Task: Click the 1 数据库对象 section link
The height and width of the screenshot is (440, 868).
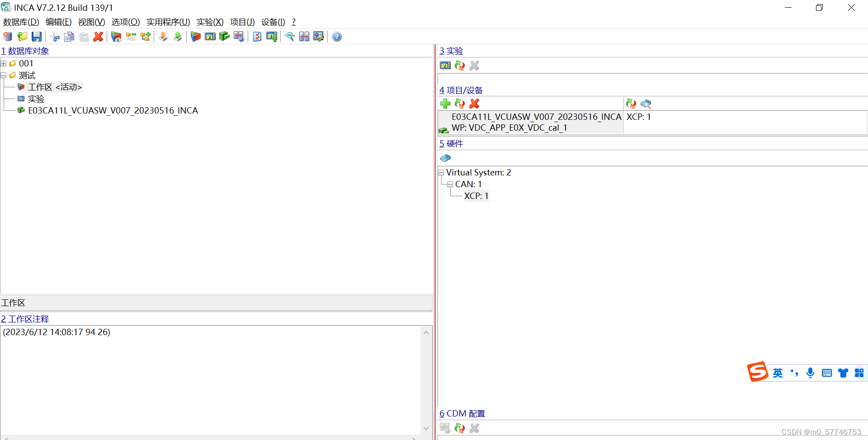Action: (x=25, y=51)
